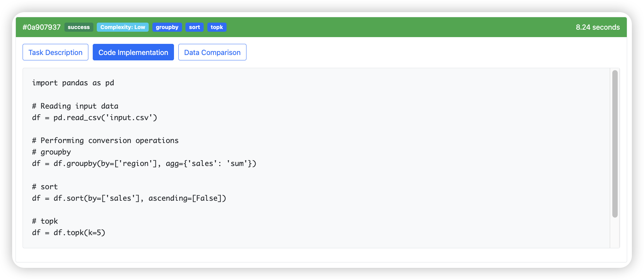Click the pd.read_csv('input.csv') code line
The image size is (644, 280).
[x=95, y=118]
